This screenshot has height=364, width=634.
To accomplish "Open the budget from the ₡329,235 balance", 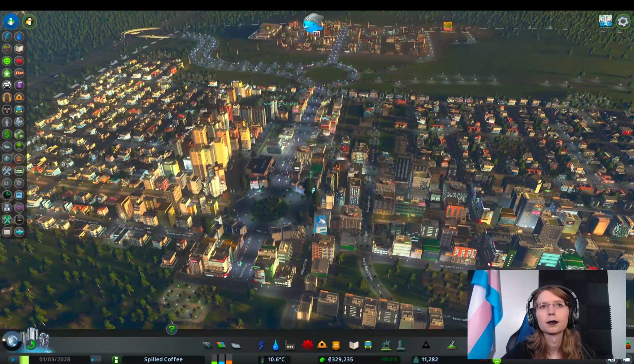I will (x=341, y=359).
